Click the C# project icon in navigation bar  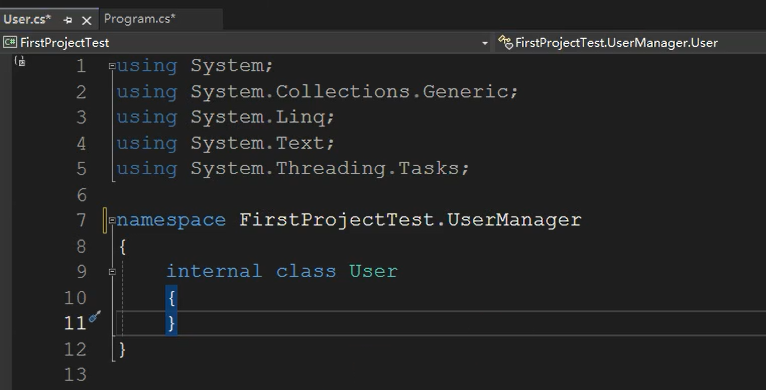coord(10,43)
